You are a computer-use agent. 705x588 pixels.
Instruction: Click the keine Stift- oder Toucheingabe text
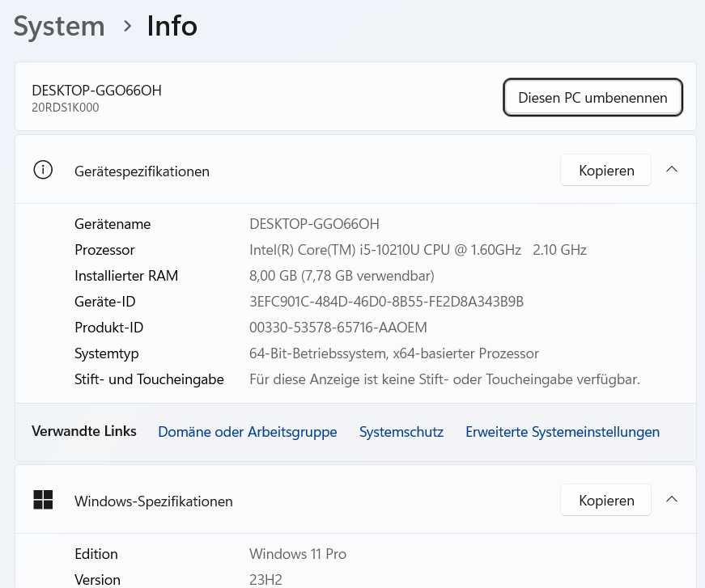444,379
